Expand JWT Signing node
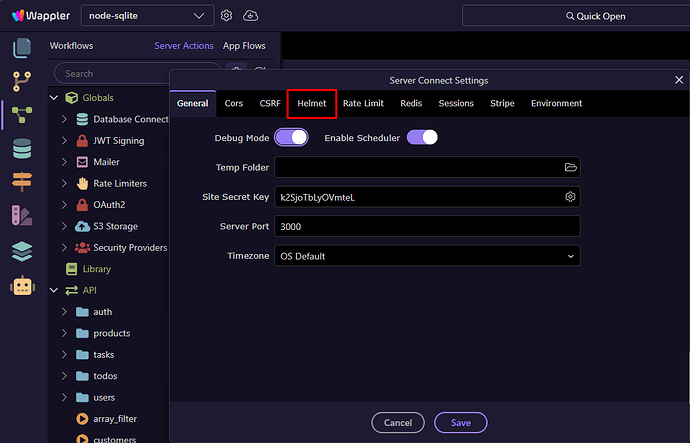This screenshot has width=690, height=443. click(64, 141)
